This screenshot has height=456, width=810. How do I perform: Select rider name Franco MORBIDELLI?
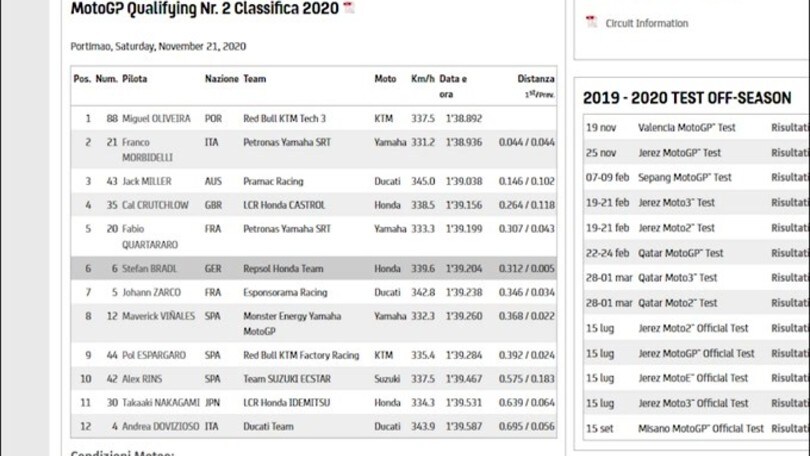147,150
